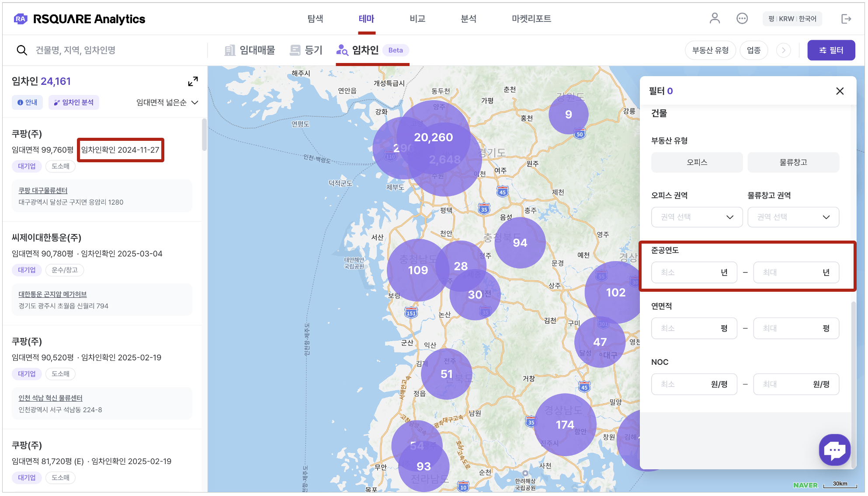This screenshot has height=496, width=868.
Task: Click the user profile icon
Action: tap(714, 18)
